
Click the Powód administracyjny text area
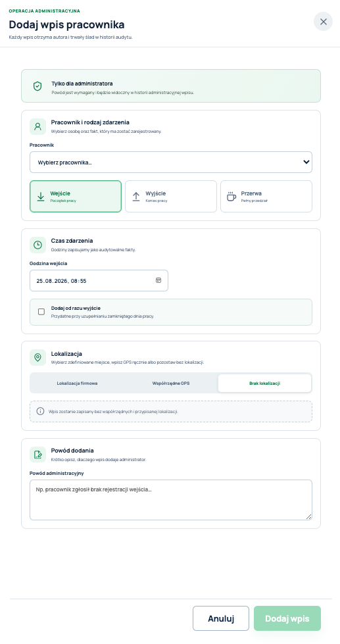coord(171,500)
